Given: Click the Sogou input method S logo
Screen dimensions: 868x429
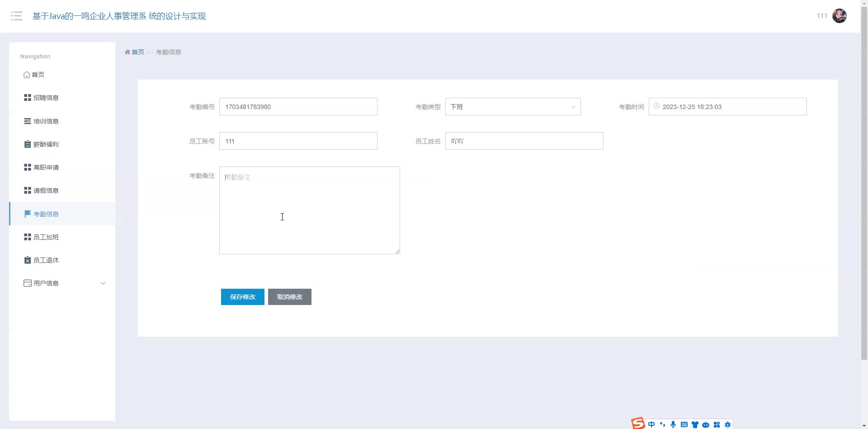Looking at the screenshot, I should (638, 423).
